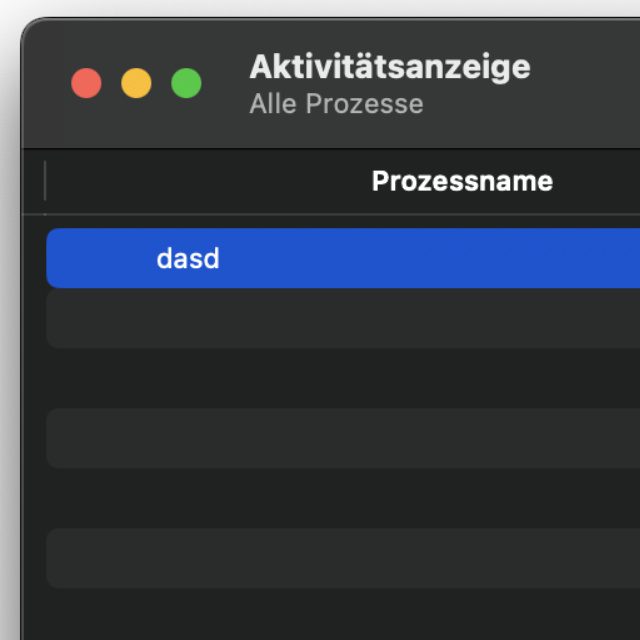This screenshot has height=640, width=640.
Task: Click header area left of Prozessname label
Action: coord(200,181)
